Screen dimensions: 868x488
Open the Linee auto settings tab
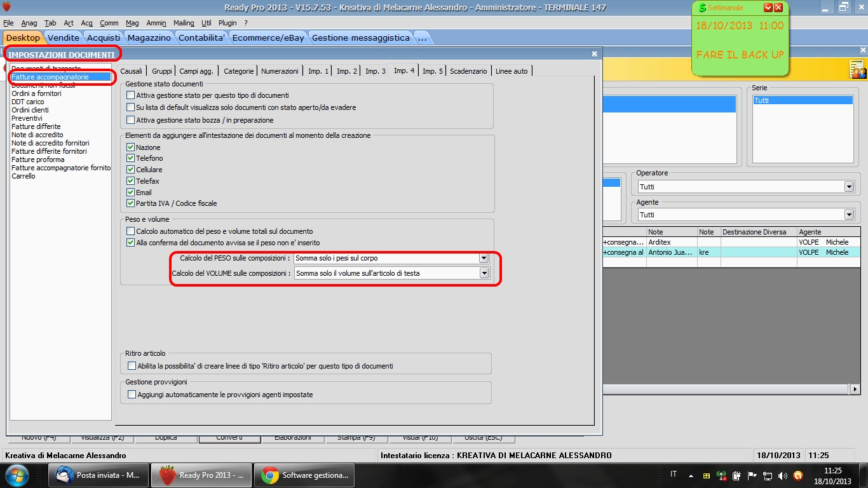coord(512,71)
